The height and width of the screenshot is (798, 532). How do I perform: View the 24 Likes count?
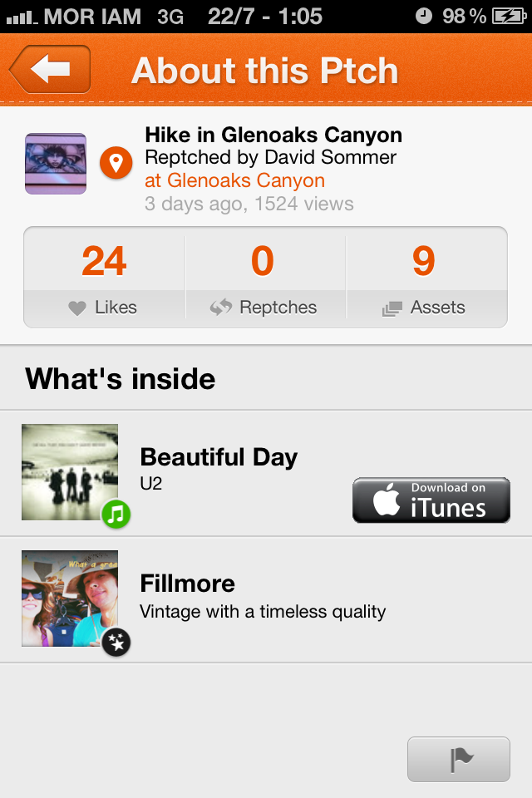tap(104, 262)
